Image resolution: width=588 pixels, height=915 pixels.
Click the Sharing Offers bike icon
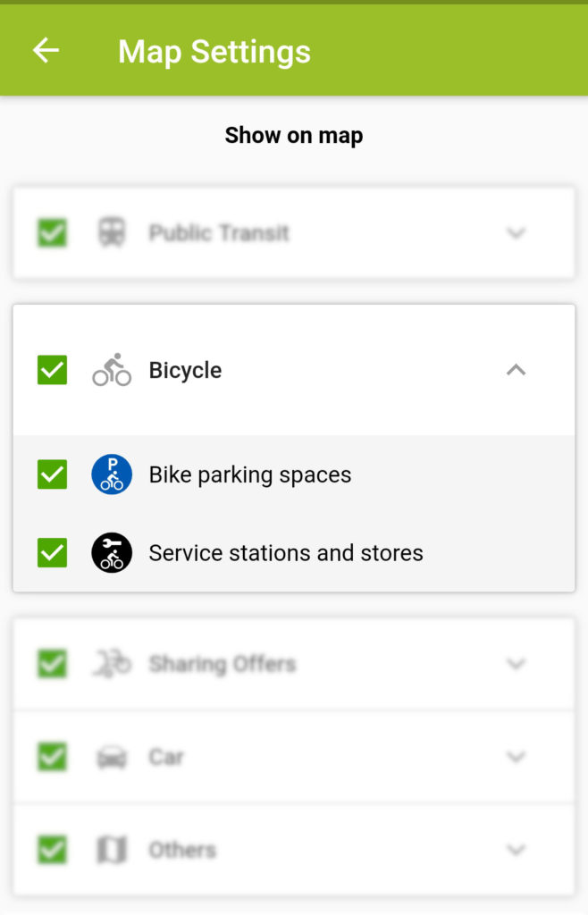point(112,664)
